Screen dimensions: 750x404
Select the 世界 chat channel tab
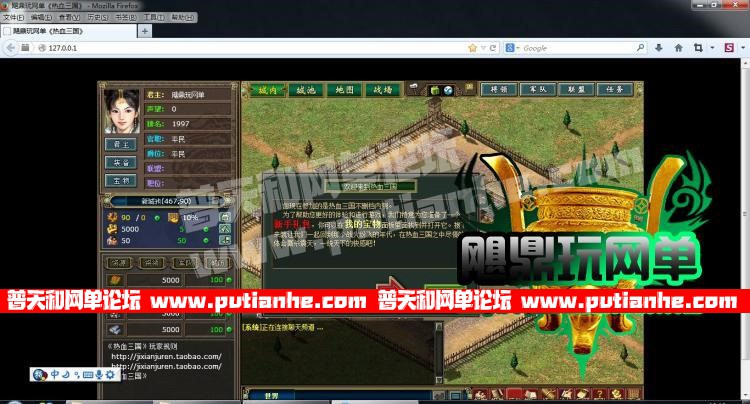point(271,396)
